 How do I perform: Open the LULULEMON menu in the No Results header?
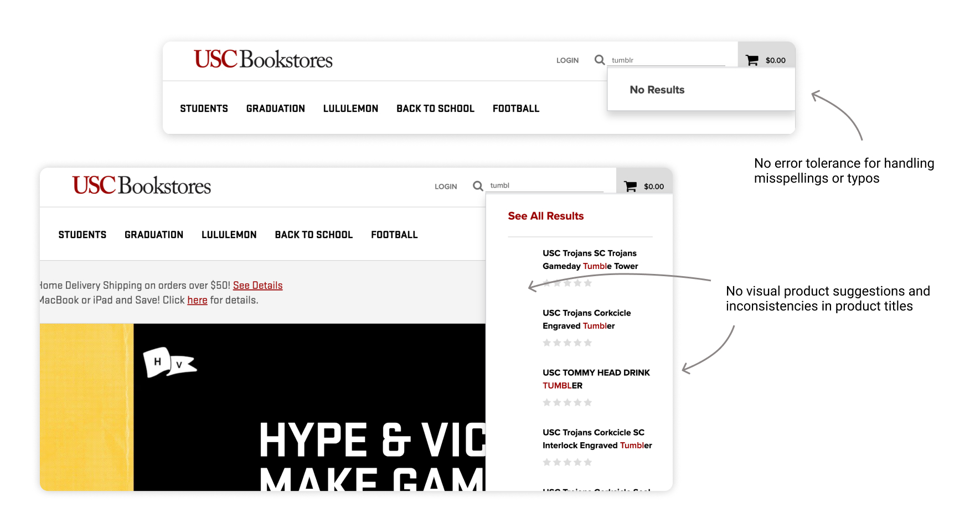click(350, 108)
